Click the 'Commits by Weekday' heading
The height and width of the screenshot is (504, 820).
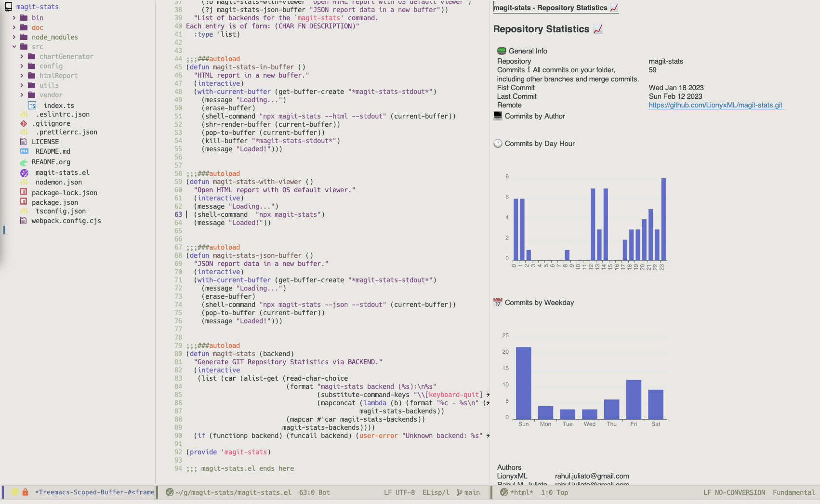point(539,303)
